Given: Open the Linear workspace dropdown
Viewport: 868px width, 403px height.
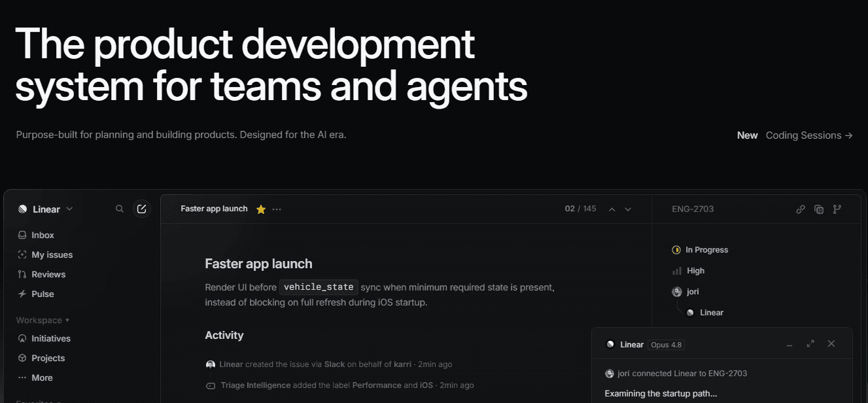Looking at the screenshot, I should click(x=46, y=209).
